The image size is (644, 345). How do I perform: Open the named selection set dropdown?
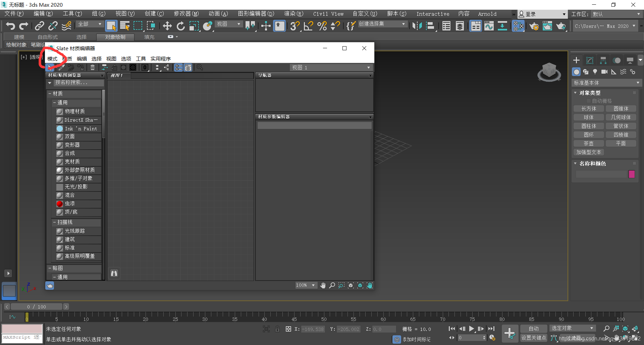click(382, 24)
